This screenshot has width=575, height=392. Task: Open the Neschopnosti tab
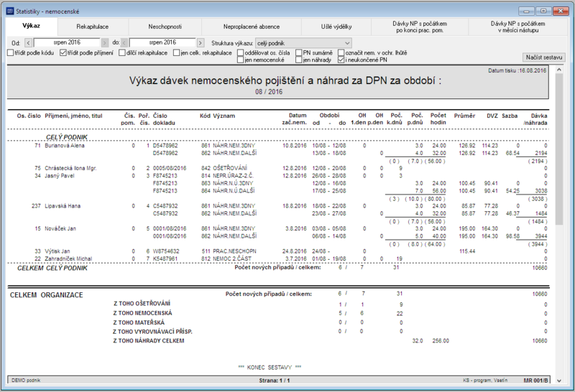[x=165, y=27]
